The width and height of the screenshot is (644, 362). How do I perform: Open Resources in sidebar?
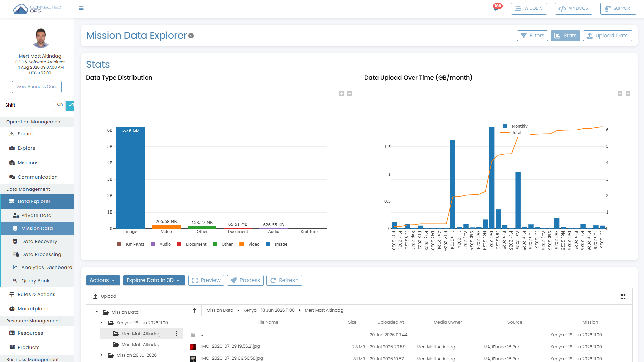click(37, 333)
